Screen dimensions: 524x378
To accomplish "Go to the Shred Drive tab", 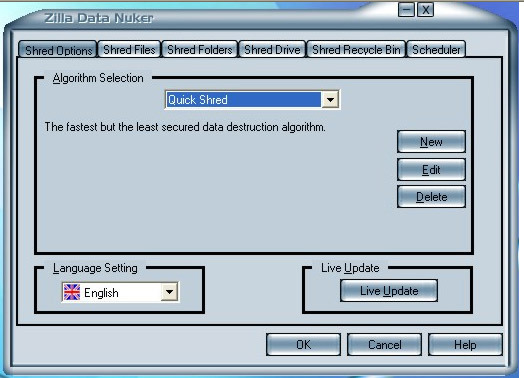I will pyautogui.click(x=272, y=49).
